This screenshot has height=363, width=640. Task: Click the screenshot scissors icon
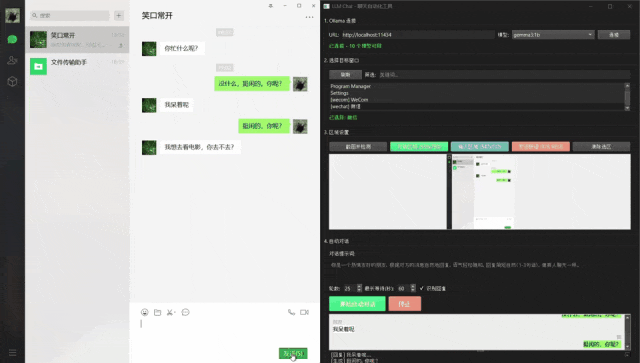171,312
